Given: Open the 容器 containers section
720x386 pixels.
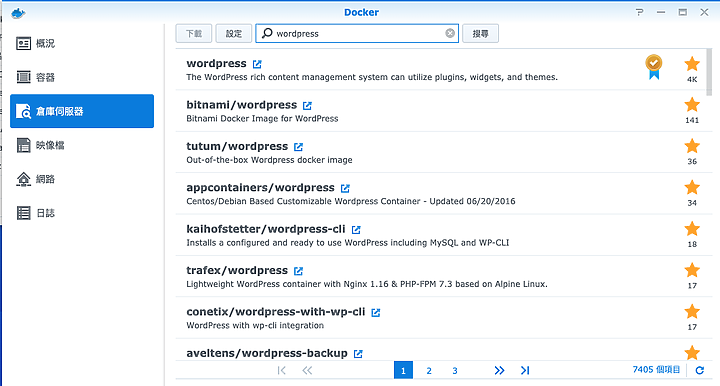Looking at the screenshot, I should 82,77.
